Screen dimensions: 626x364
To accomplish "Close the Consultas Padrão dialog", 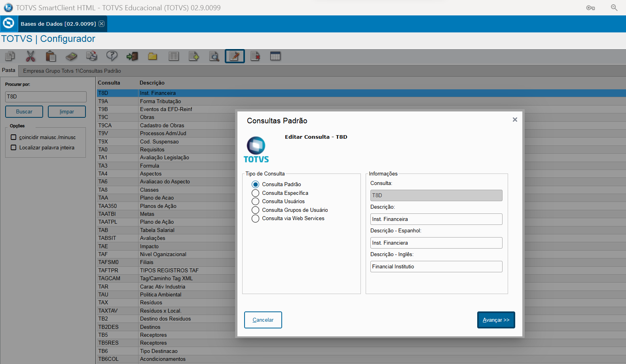I will [x=515, y=119].
